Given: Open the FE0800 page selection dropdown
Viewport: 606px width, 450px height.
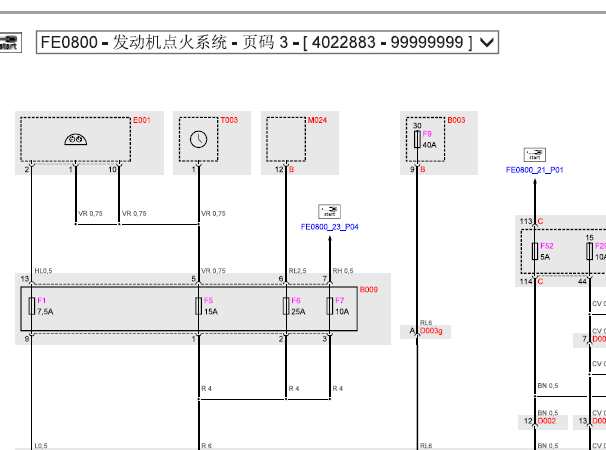Looking at the screenshot, I should point(267,42).
